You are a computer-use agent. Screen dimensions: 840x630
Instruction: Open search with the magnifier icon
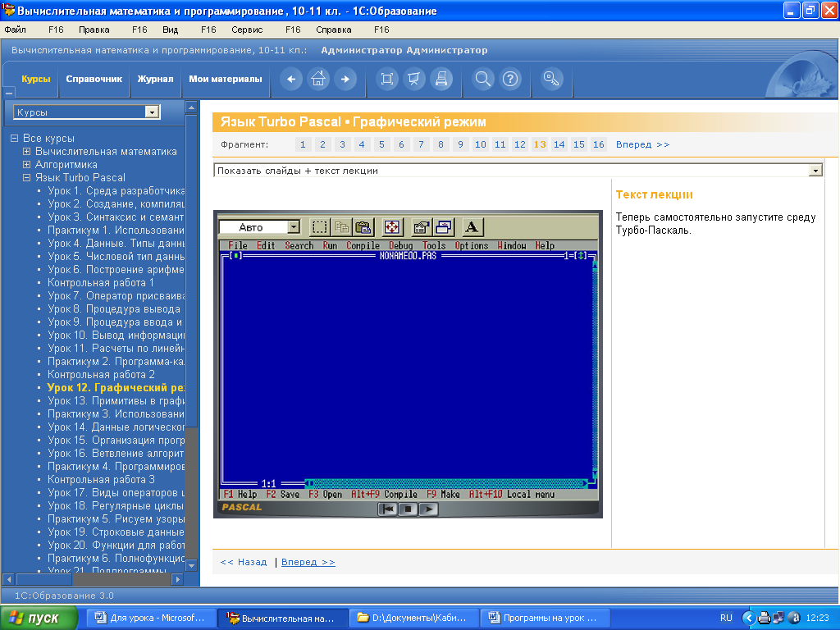(x=482, y=80)
